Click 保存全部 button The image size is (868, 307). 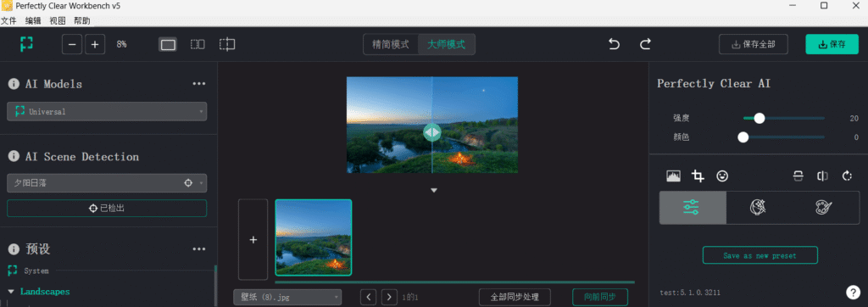pyautogui.click(x=753, y=44)
